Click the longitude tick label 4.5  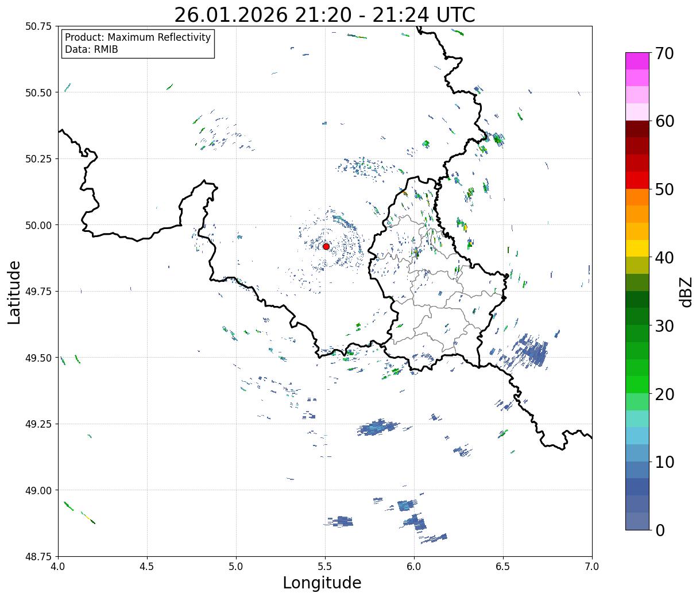tap(147, 567)
